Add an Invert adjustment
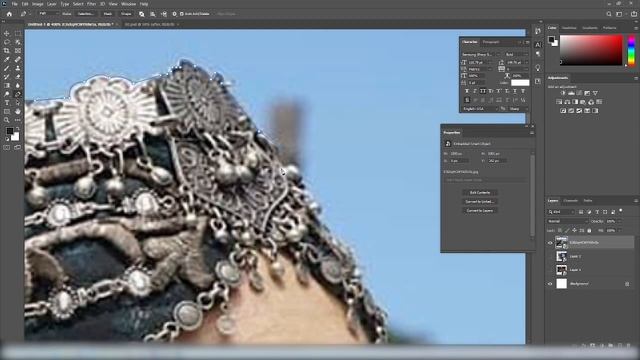This screenshot has height=360, width=640. click(x=563, y=111)
